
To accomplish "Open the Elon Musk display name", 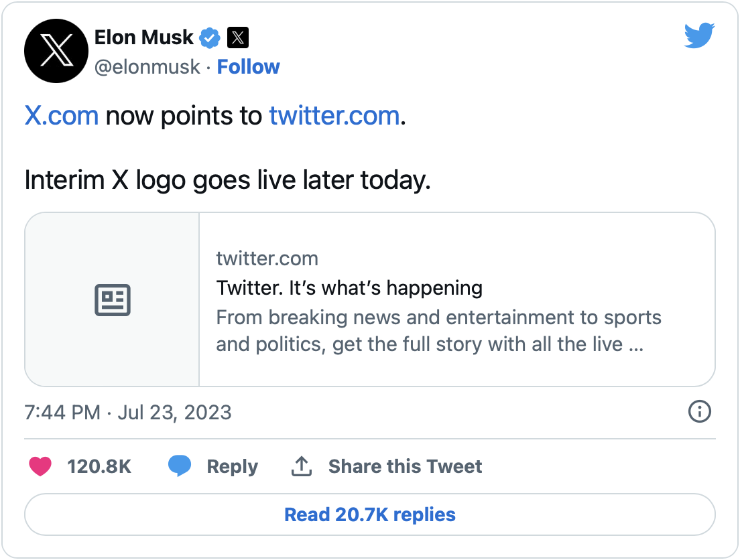I will click(144, 38).
